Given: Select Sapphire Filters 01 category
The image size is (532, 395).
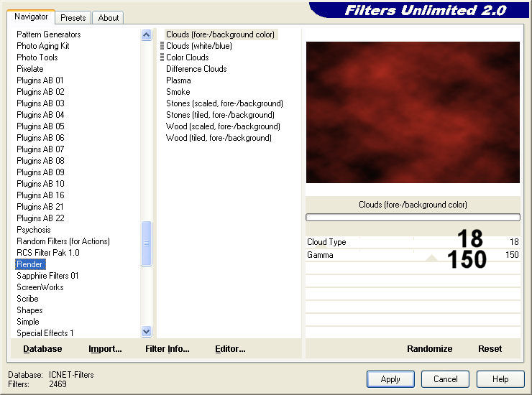Looking at the screenshot, I should tap(47, 276).
